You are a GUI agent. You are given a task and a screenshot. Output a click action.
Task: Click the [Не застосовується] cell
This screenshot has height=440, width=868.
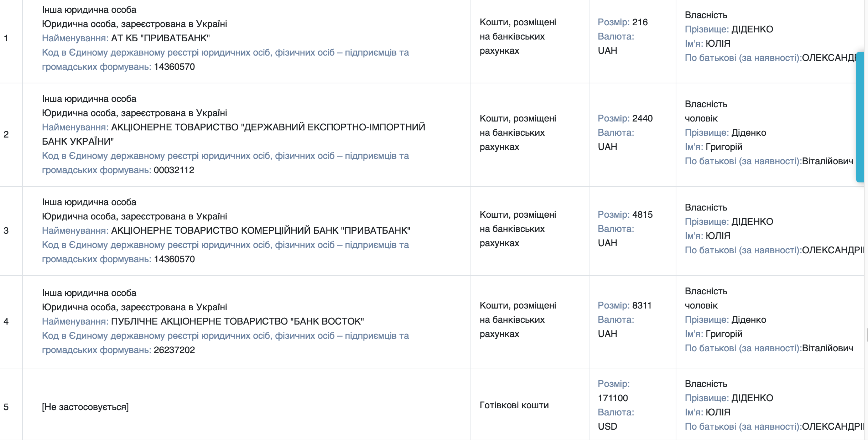[85, 407]
